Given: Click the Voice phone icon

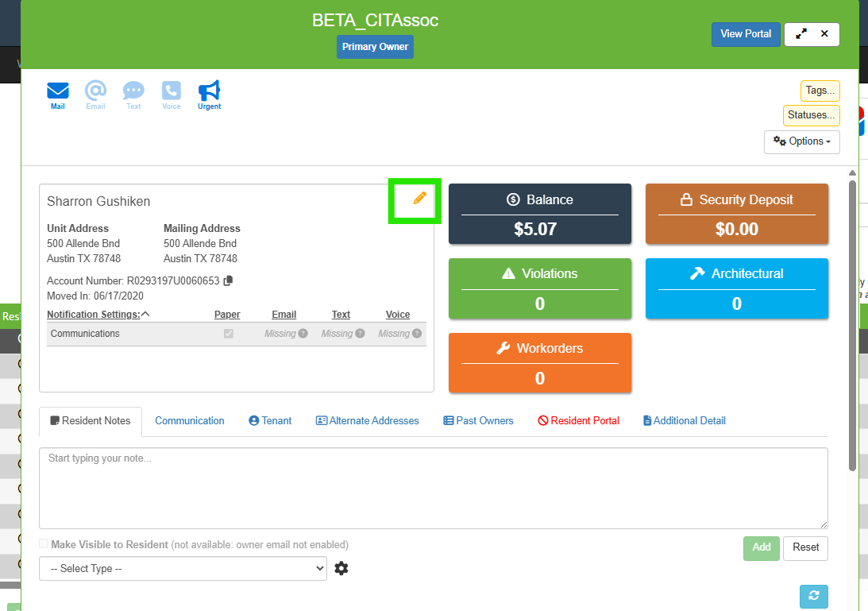Looking at the screenshot, I should click(171, 91).
